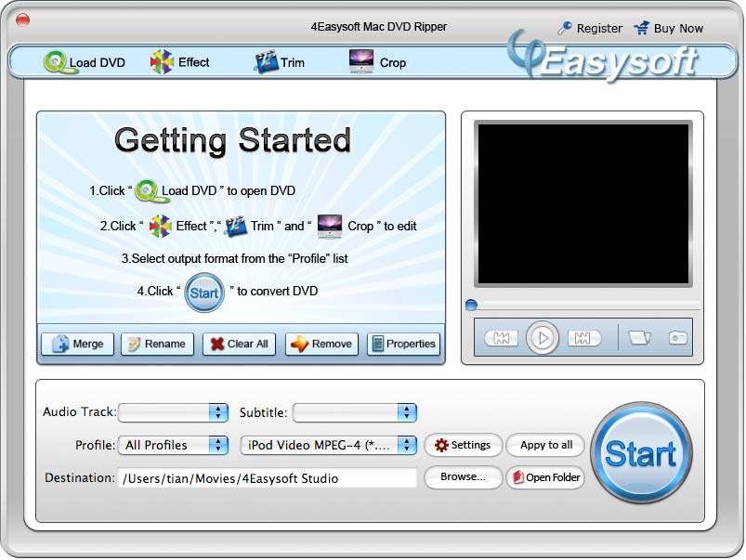This screenshot has height=560, width=746.
Task: Open the Properties button
Action: [403, 344]
